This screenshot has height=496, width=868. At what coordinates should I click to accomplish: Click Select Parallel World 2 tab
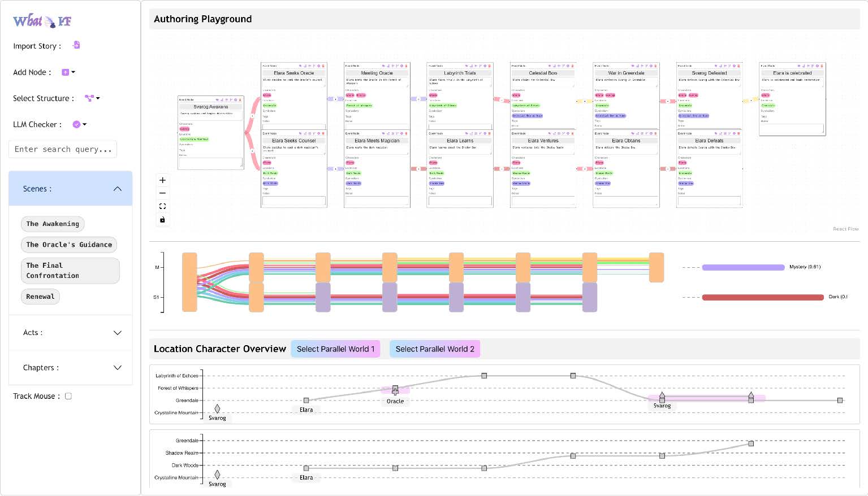coord(434,349)
